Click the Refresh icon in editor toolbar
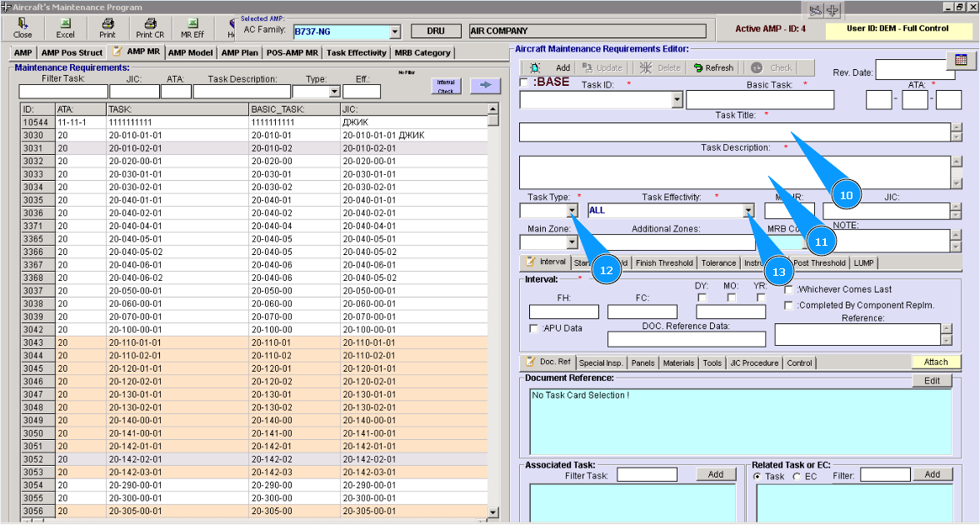The width and height of the screenshot is (980, 525). pyautogui.click(x=698, y=68)
